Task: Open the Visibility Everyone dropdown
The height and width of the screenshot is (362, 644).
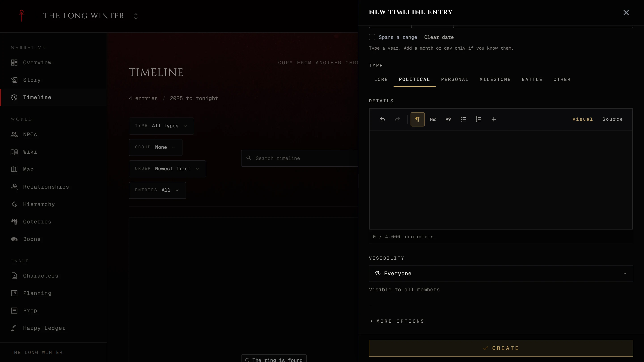Action: (x=501, y=274)
